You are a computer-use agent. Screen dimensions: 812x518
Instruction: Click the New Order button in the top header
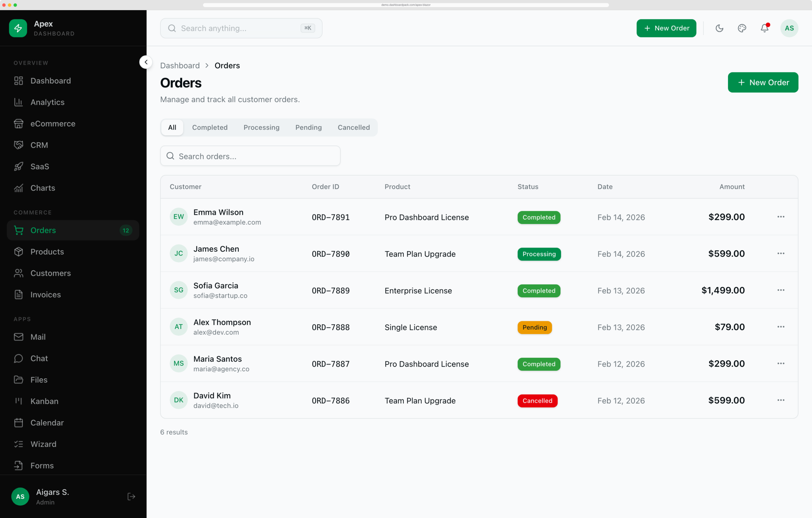[666, 28]
